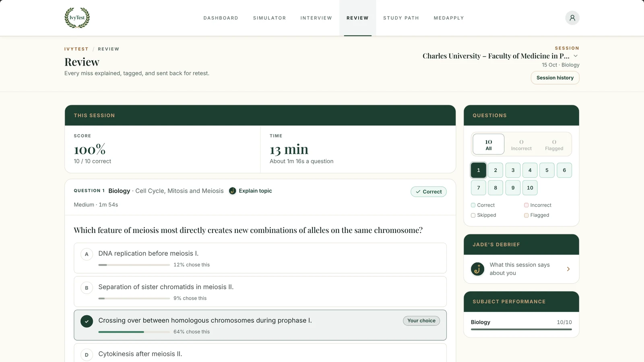Click the Biology performance progress bar
The width and height of the screenshot is (644, 362).
(x=521, y=329)
